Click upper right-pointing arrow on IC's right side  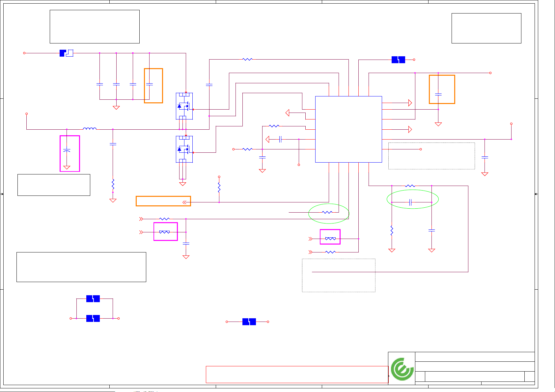[x=410, y=103]
